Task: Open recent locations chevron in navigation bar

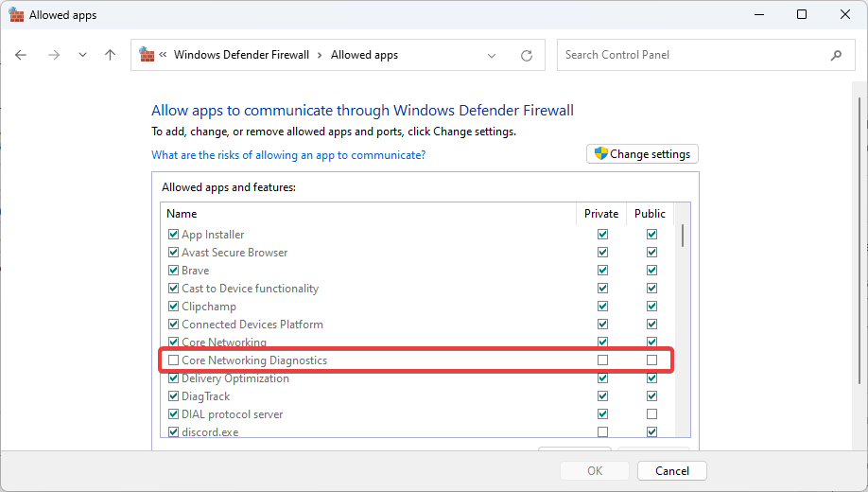Action: 82,55
